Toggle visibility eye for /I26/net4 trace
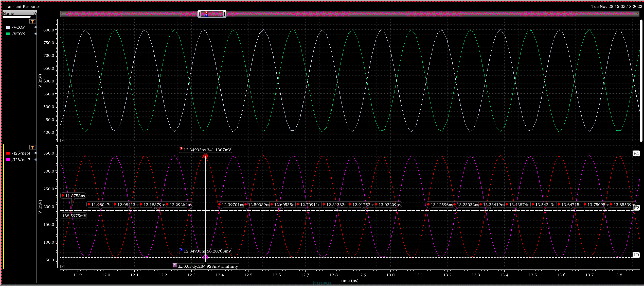The image size is (644, 286). [x=35, y=153]
